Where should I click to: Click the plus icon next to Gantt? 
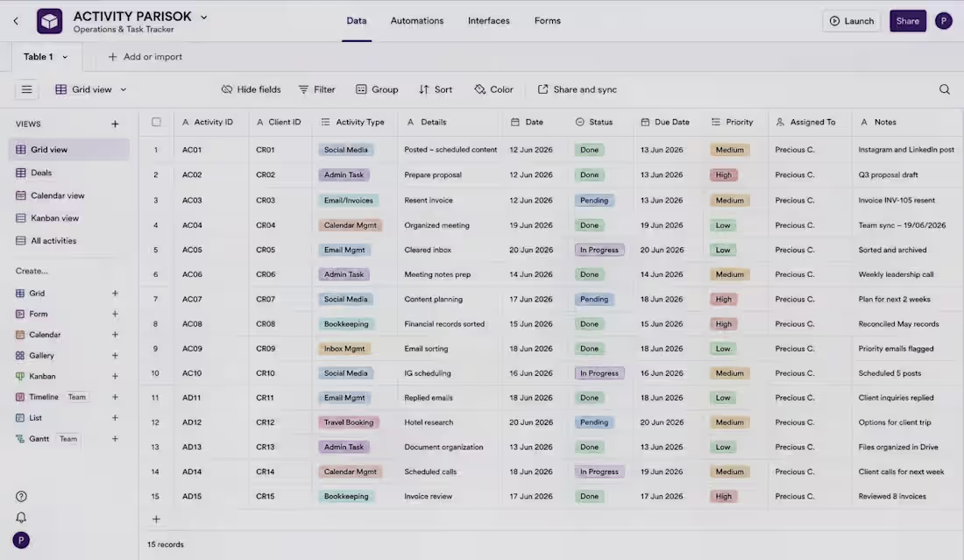coord(115,439)
